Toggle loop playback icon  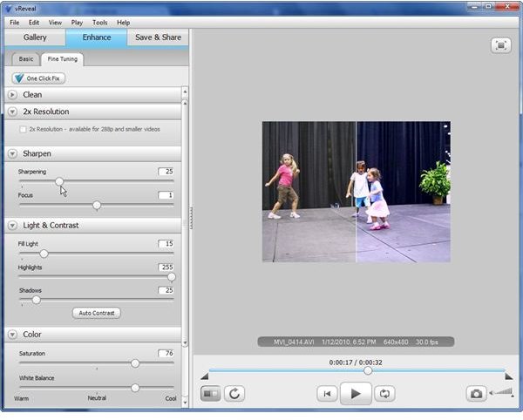(x=384, y=394)
